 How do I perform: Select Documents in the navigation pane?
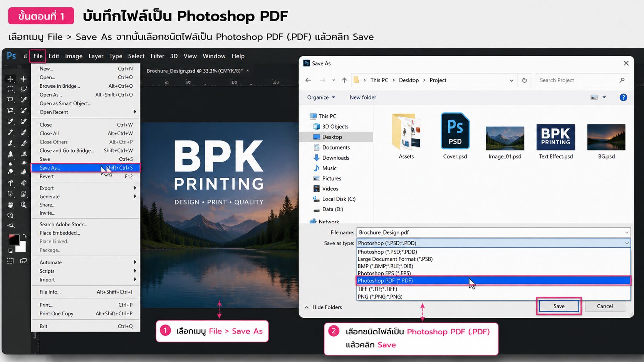pos(332,147)
